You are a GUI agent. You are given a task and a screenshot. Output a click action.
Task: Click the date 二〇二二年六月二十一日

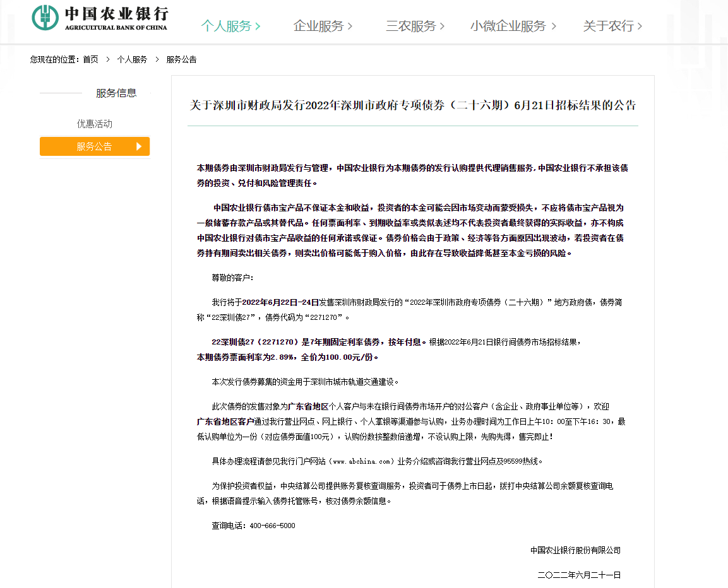(579, 575)
